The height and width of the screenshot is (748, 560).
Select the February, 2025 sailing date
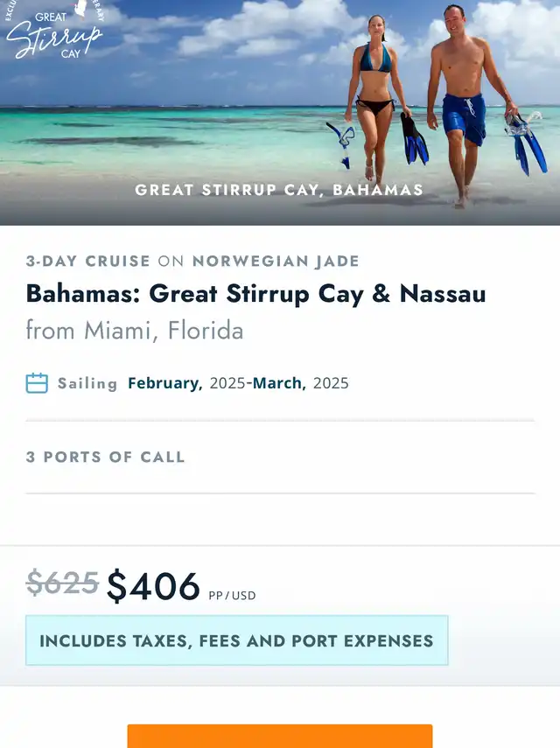(x=186, y=383)
